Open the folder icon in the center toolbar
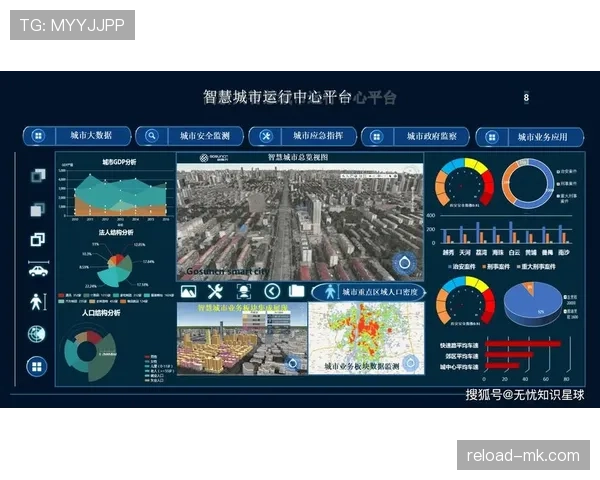Image resolution: width=600 pixels, height=480 pixels. 297,291
